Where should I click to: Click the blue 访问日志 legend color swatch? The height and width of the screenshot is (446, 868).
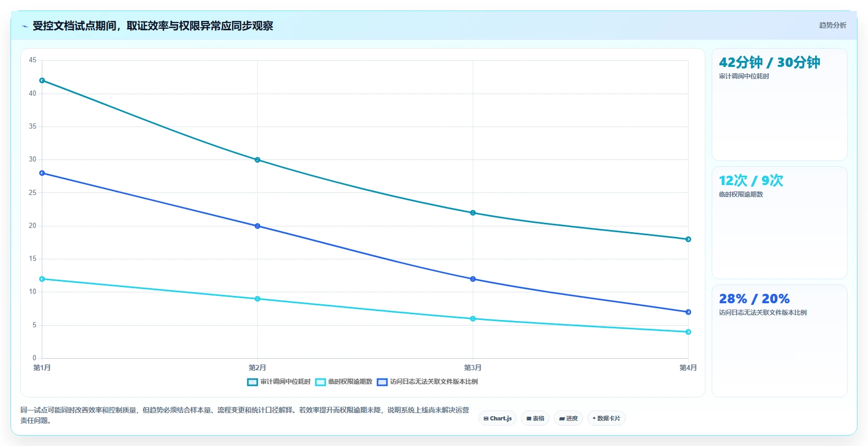click(x=382, y=382)
